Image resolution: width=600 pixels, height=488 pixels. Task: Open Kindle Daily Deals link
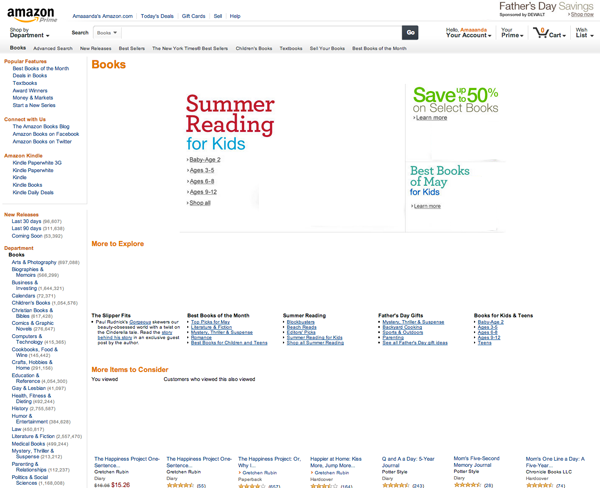33,193
